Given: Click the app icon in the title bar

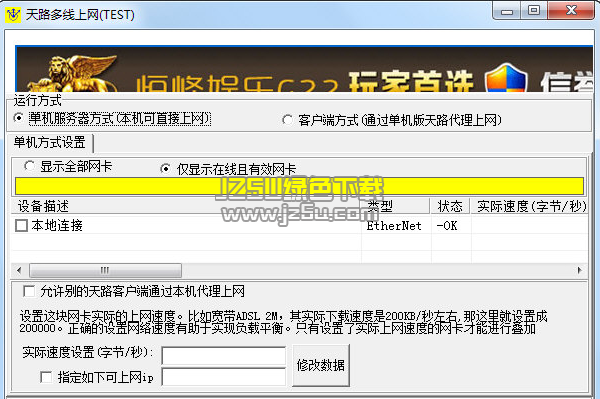Looking at the screenshot, I should [13, 15].
